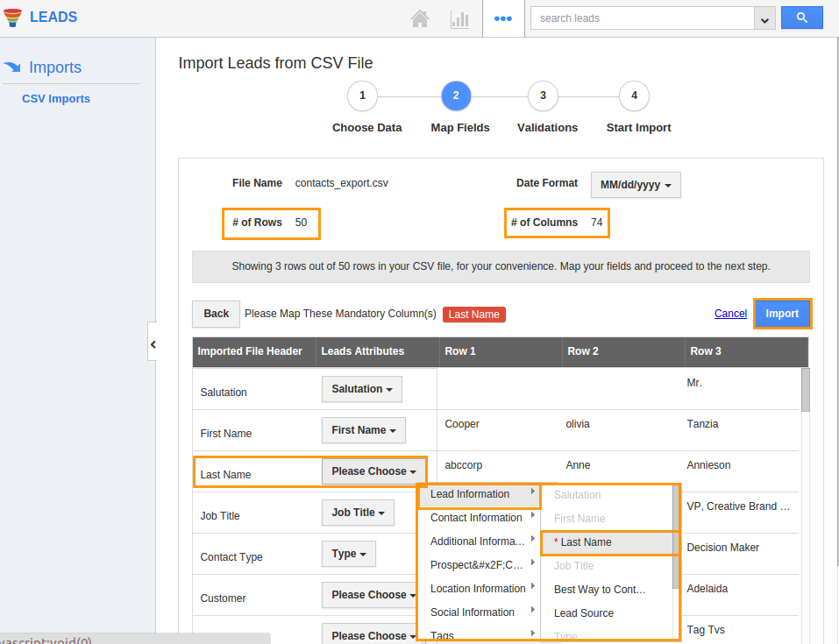Open the MM/dd/yyyy date format dropdown
The width and height of the screenshot is (839, 644).
coord(636,185)
